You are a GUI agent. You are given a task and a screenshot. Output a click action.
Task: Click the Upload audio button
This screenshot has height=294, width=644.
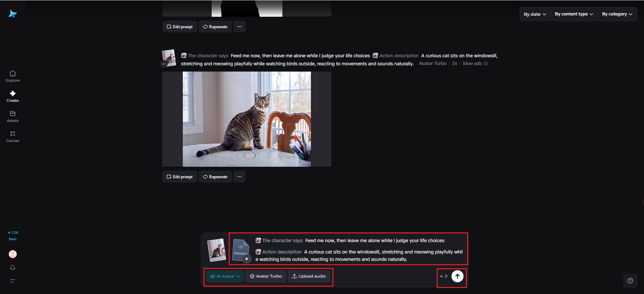point(309,276)
